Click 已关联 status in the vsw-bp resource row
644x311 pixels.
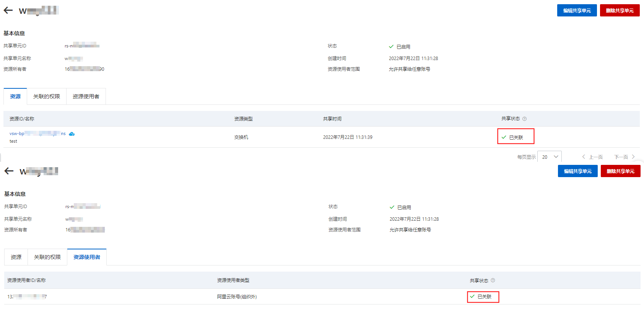click(x=512, y=137)
